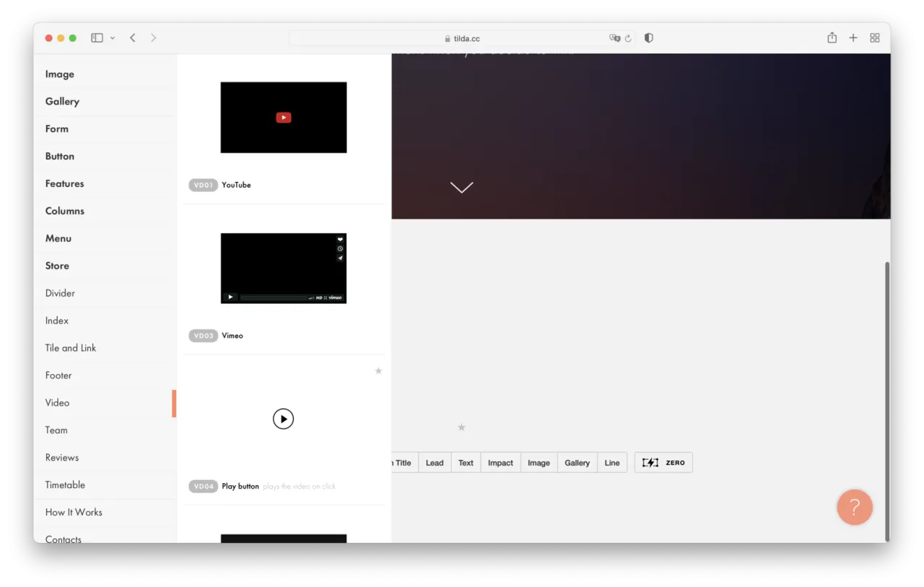Open the Footer block category
The image size is (924, 587).
(x=105, y=376)
